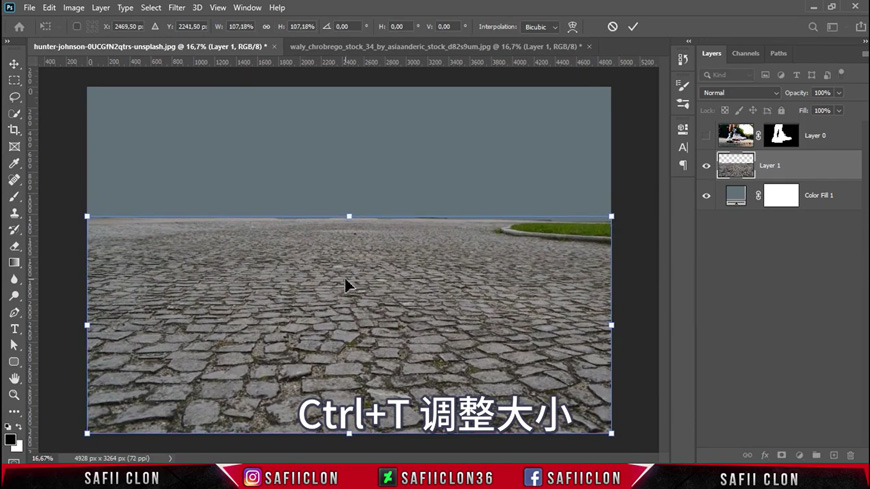The image size is (870, 489).
Task: Toggle the width-height aspect ratio link
Action: (x=266, y=27)
